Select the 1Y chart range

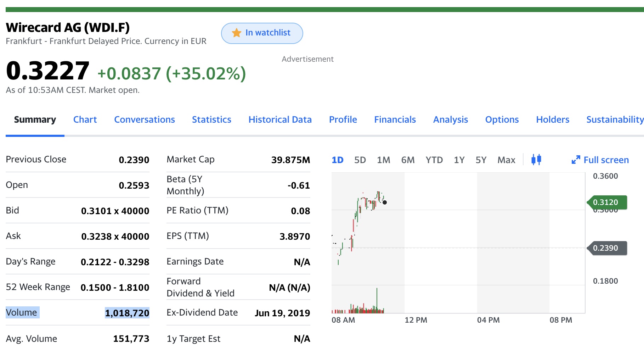[x=459, y=160]
